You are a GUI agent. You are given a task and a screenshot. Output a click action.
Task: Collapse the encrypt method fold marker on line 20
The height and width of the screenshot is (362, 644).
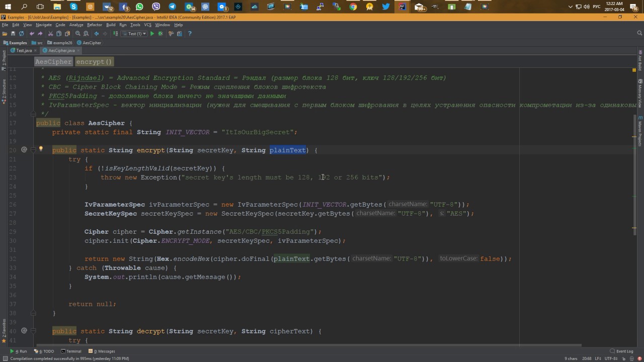pos(33,150)
